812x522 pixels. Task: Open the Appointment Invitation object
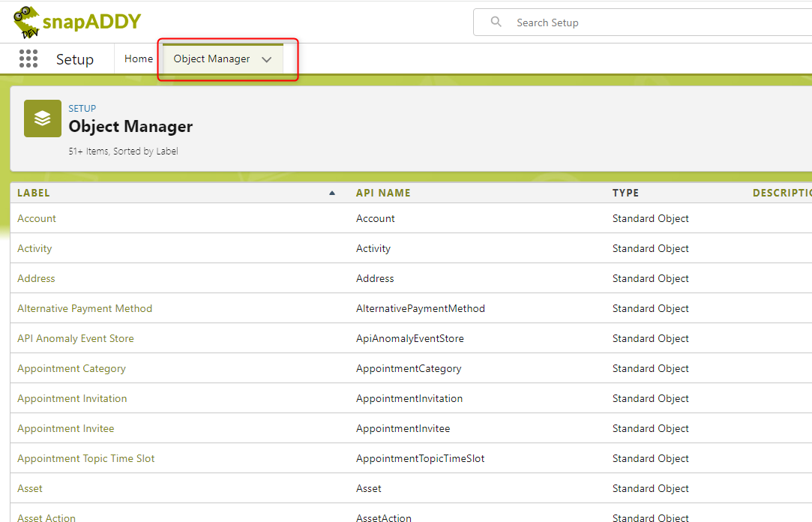coord(72,398)
